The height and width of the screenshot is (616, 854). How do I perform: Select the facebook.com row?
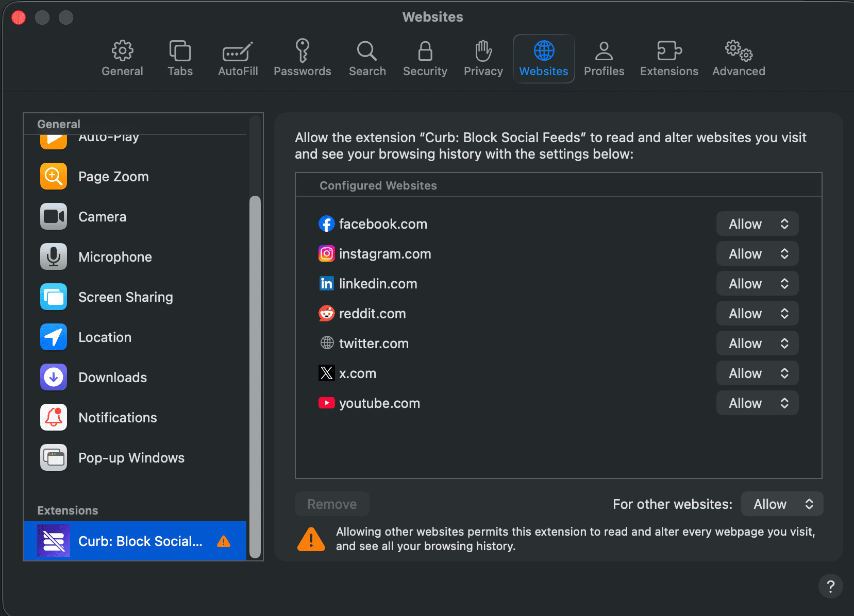click(x=558, y=224)
